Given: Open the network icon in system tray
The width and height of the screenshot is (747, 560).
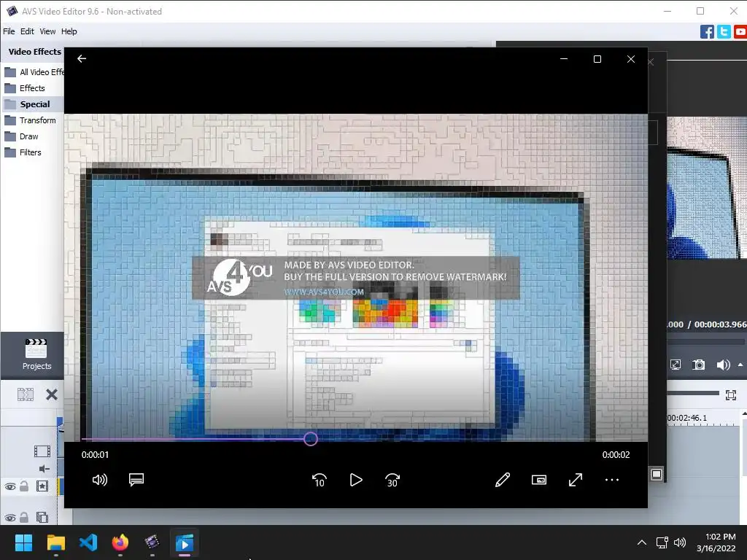Looking at the screenshot, I should tap(662, 542).
